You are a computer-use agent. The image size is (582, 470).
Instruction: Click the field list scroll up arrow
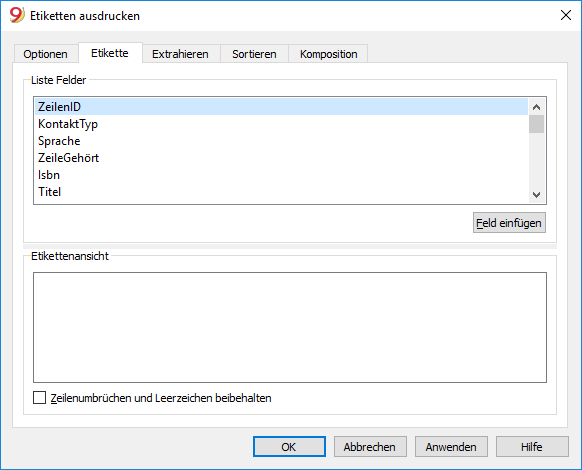point(536,107)
